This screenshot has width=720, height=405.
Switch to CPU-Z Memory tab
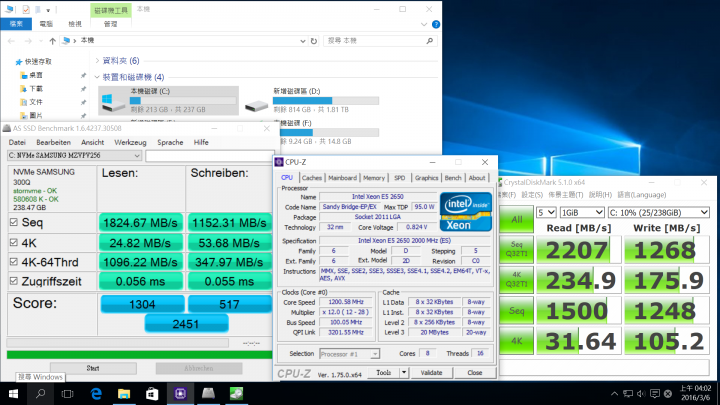pyautogui.click(x=374, y=178)
